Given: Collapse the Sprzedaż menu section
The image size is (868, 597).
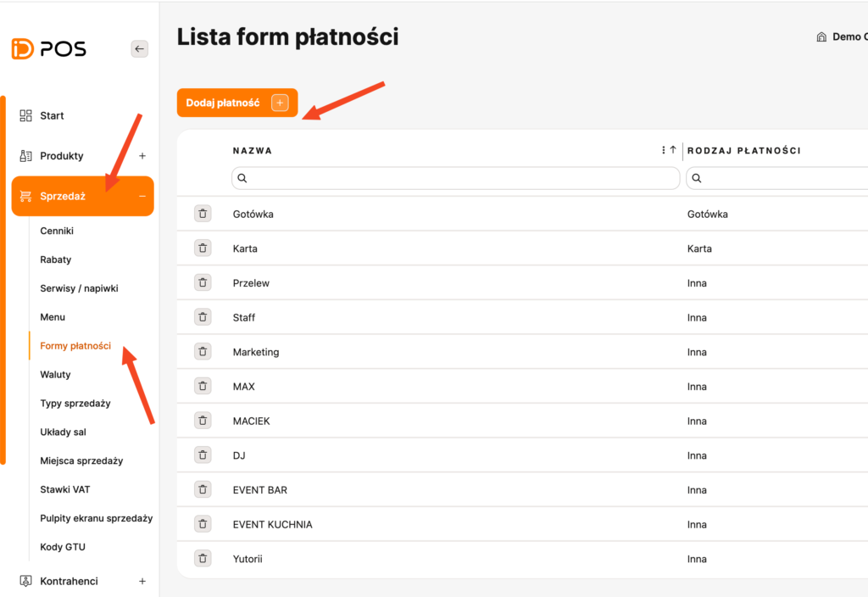Looking at the screenshot, I should click(x=142, y=196).
